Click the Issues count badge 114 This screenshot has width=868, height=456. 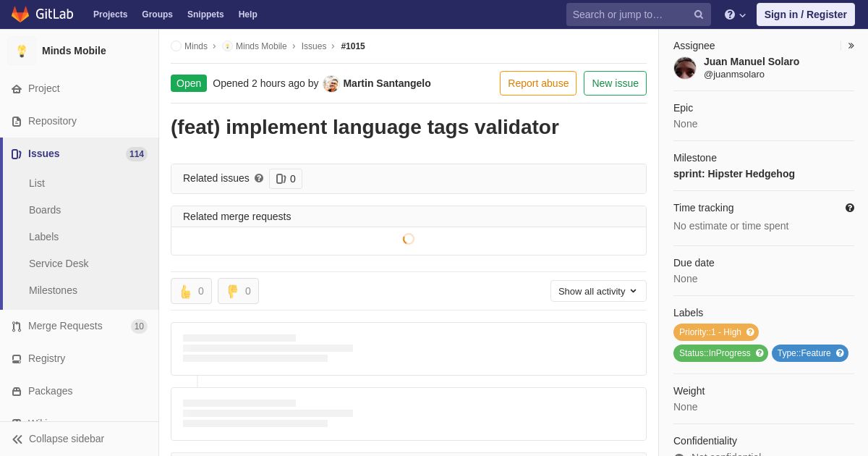137,154
